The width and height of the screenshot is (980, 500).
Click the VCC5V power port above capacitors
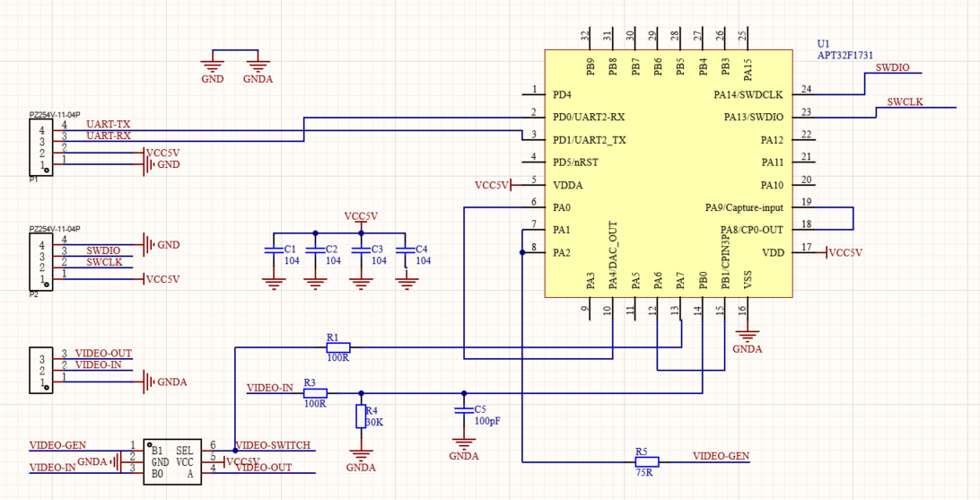pyautogui.click(x=361, y=217)
